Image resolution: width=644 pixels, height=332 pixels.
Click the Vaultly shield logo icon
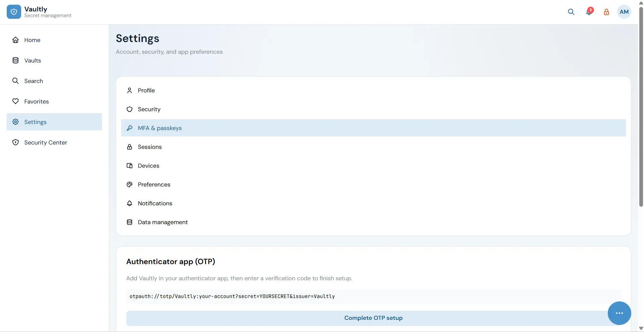[x=14, y=12]
